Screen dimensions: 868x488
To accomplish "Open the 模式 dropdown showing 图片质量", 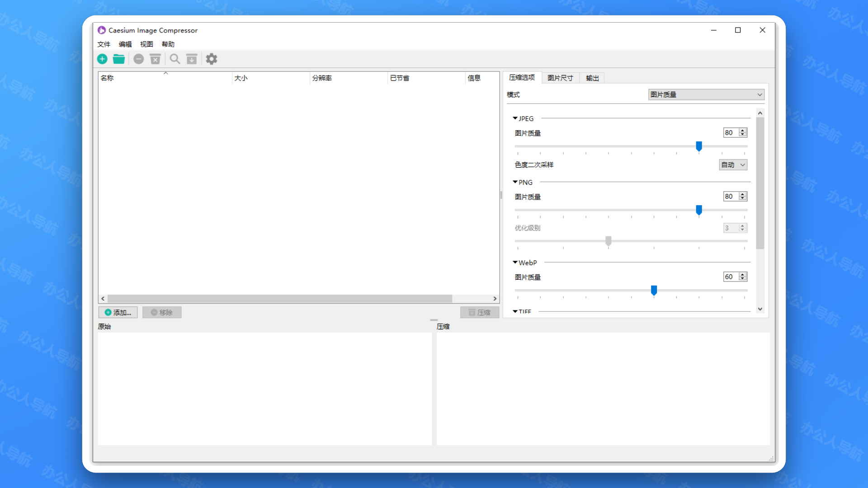I will pyautogui.click(x=706, y=94).
